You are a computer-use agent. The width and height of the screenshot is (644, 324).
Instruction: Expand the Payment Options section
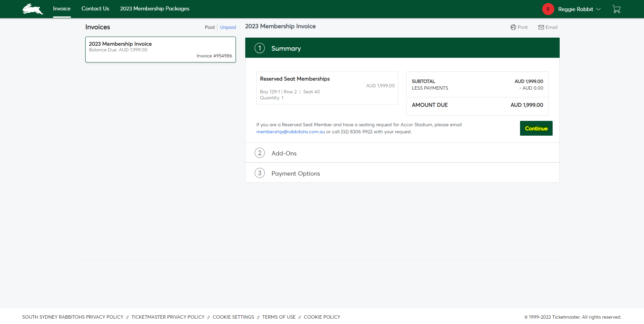(x=296, y=173)
